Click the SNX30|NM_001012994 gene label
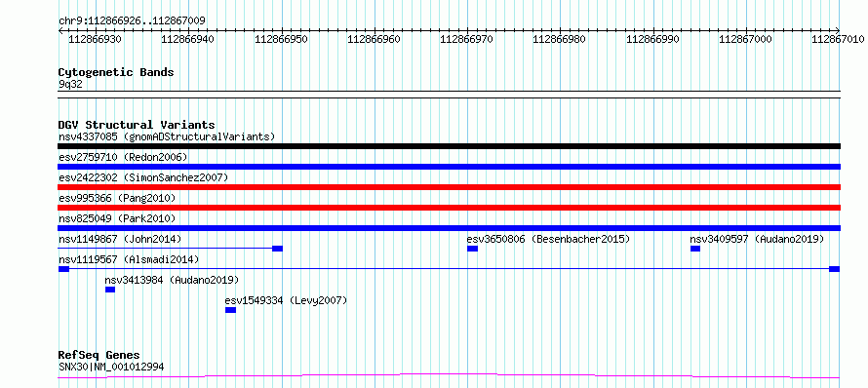The image size is (868, 388). point(111,367)
